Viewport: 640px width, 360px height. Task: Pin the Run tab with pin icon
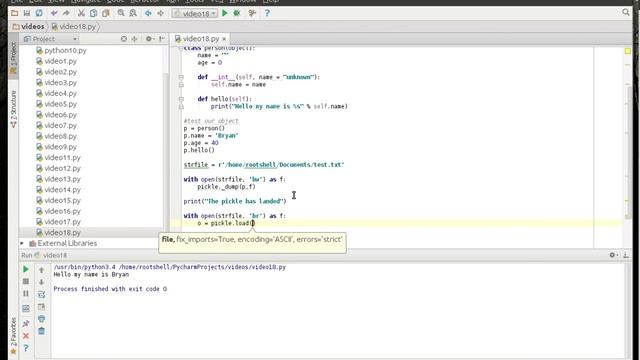(26, 323)
